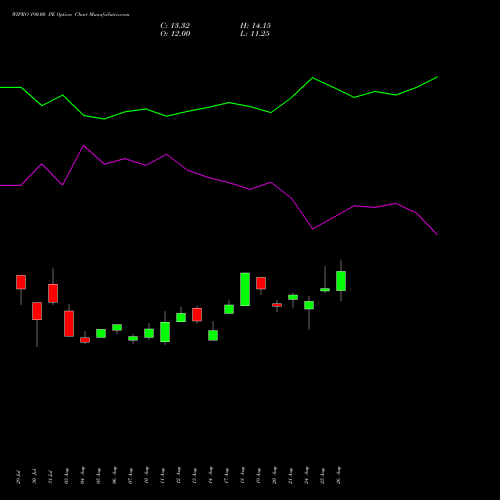
Task: Click the "21 Aug" date label
Action: 290,476
